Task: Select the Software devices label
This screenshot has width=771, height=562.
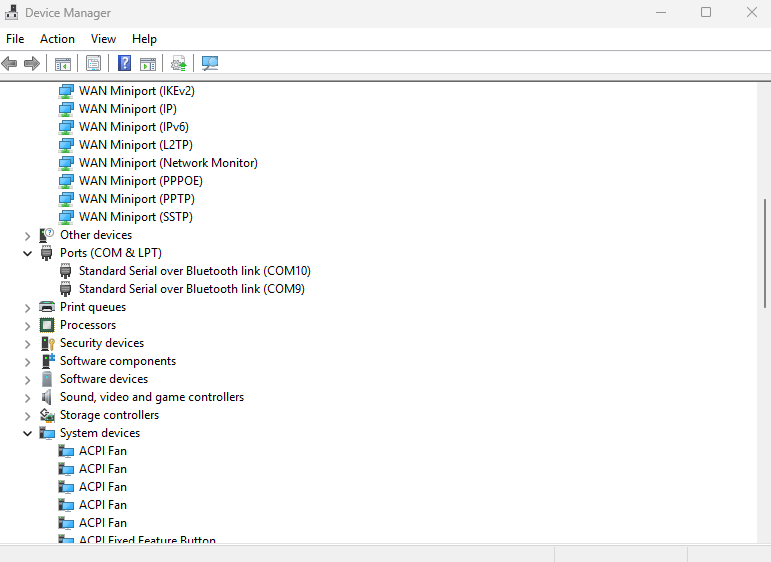Action: coord(104,379)
